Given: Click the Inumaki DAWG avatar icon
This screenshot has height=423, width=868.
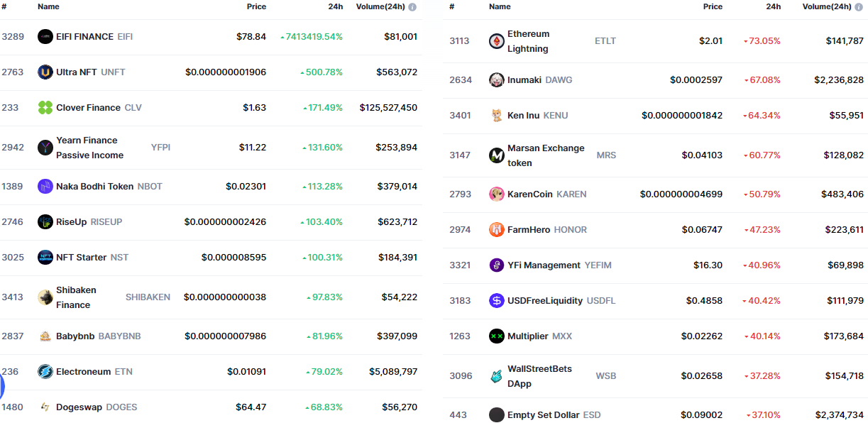Looking at the screenshot, I should coord(497,79).
